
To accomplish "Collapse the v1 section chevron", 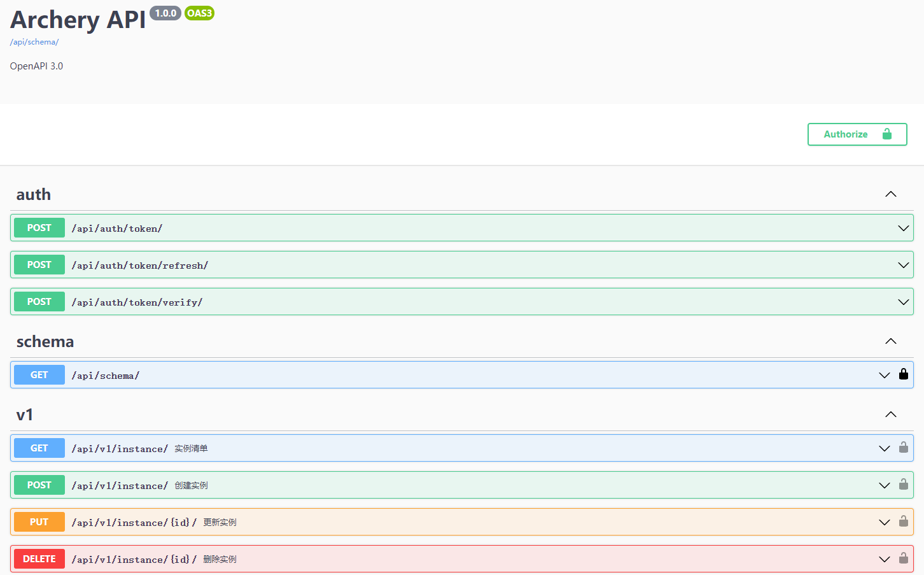I will (890, 415).
